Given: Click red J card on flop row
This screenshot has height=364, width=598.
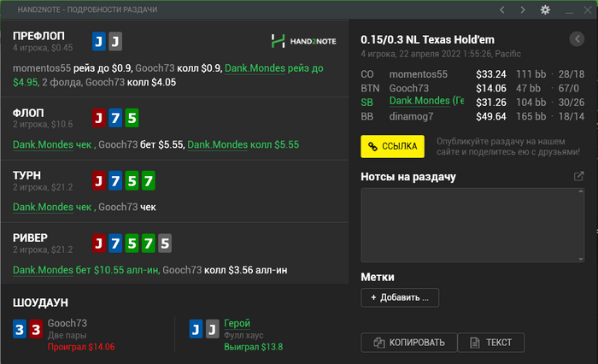Looking at the screenshot, I should 98,118.
